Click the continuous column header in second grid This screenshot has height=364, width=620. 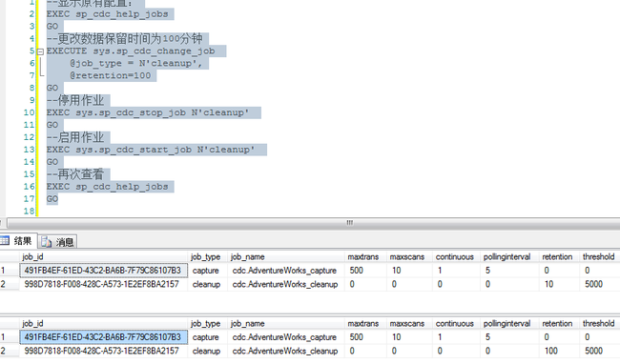tap(456, 323)
